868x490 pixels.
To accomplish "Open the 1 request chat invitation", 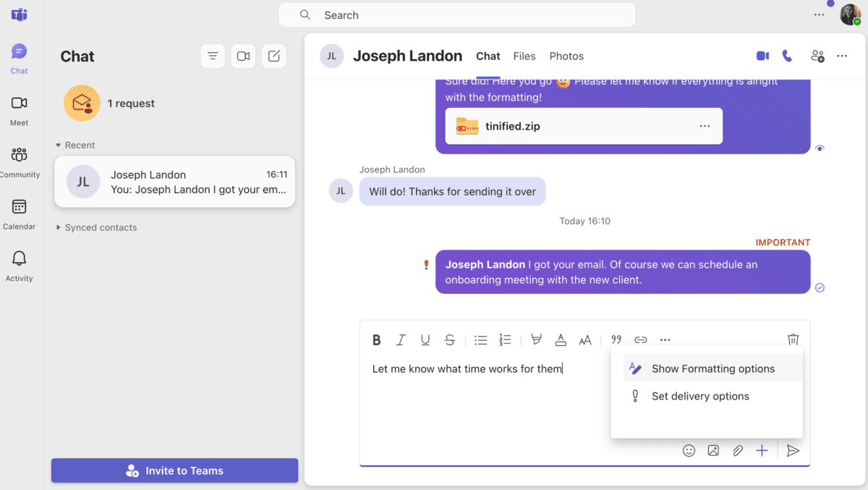I will pos(130,103).
